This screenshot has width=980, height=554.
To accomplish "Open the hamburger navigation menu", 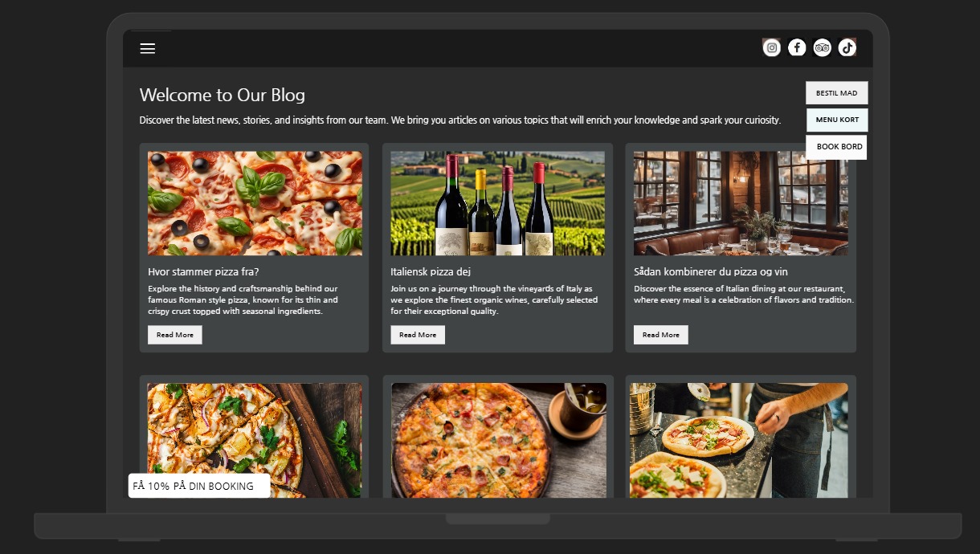I will coord(148,48).
